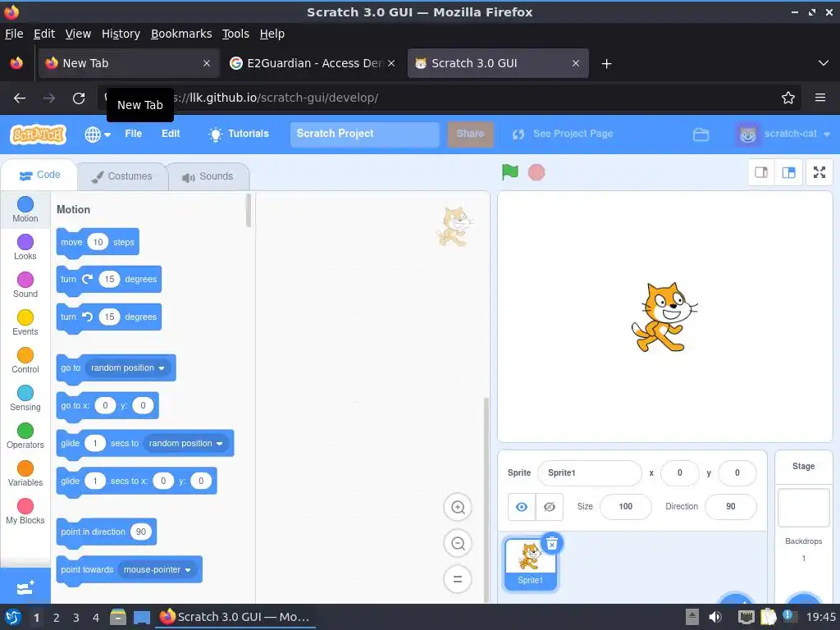The height and width of the screenshot is (630, 840).
Task: Reset workspace zoom with equals button
Action: 458,579
